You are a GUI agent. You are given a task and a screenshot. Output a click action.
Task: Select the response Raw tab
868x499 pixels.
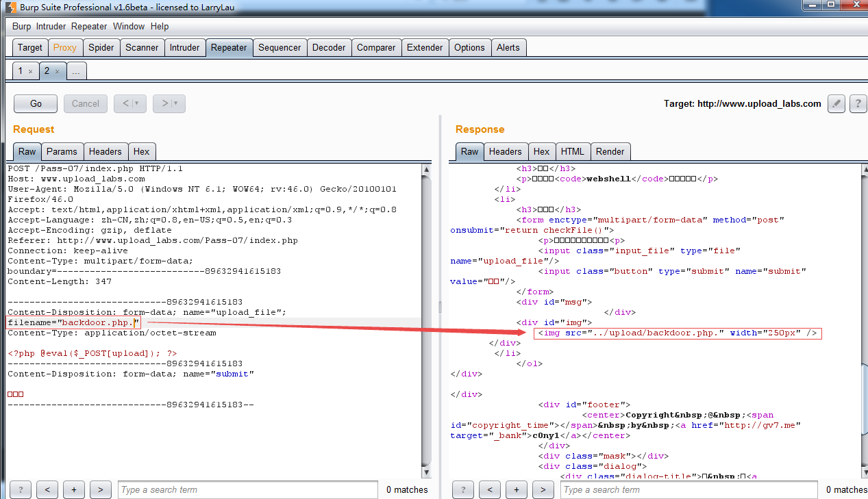click(470, 151)
